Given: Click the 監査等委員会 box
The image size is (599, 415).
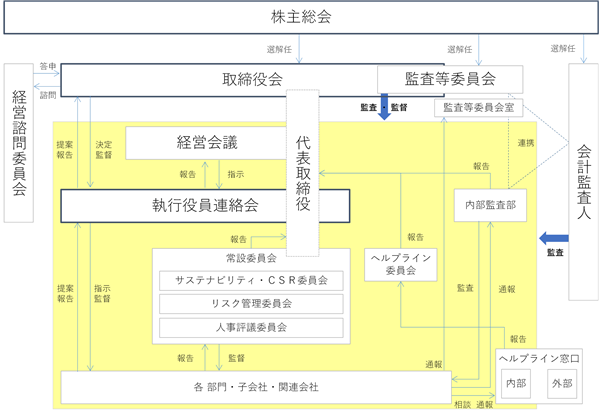Looking at the screenshot, I should tap(450, 79).
